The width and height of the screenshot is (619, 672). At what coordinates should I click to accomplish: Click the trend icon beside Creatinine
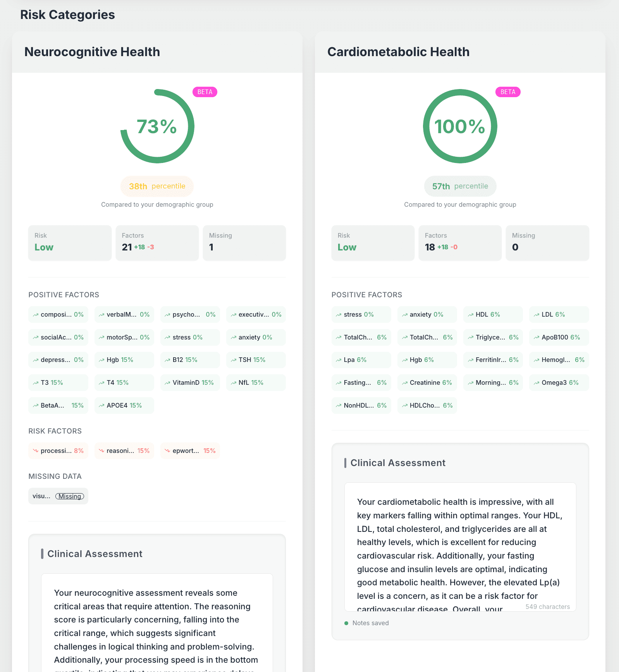[405, 383]
